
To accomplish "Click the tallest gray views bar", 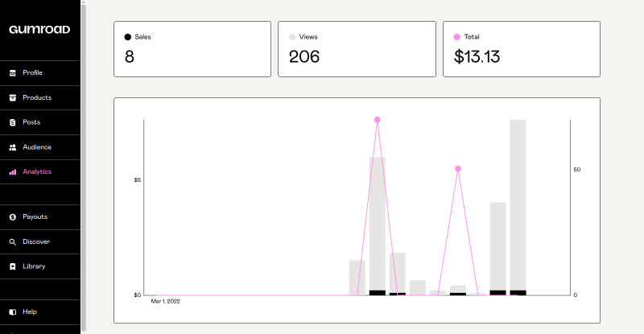I will pos(518,205).
